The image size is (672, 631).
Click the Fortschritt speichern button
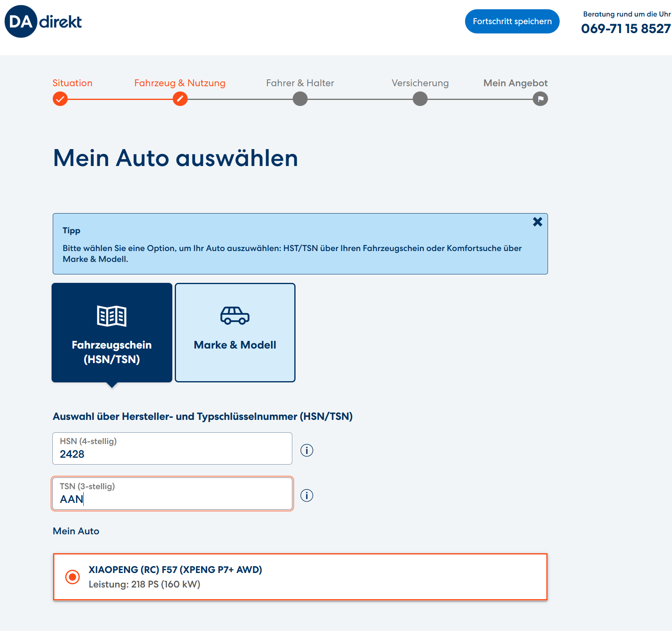[x=512, y=21]
